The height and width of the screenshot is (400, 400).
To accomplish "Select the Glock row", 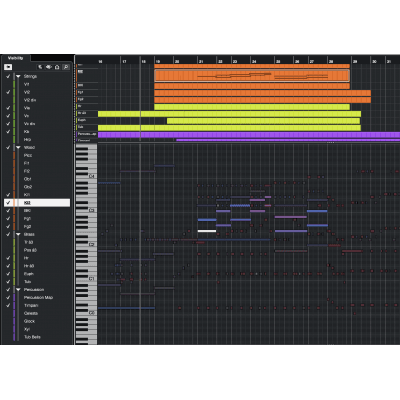I will [x=37, y=321].
